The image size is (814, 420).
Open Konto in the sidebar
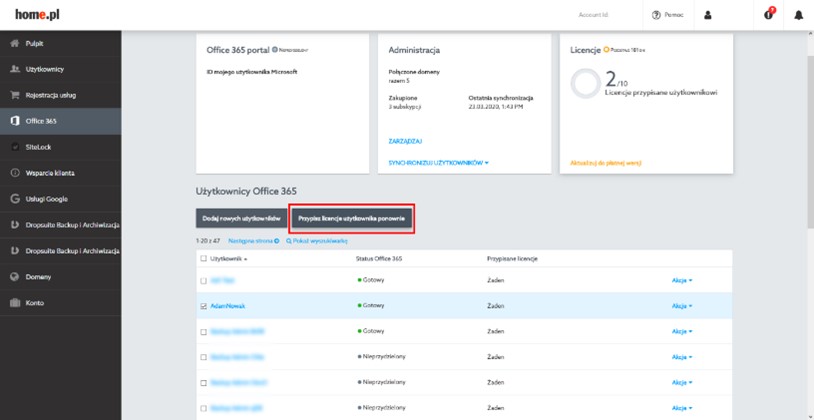pos(60,303)
